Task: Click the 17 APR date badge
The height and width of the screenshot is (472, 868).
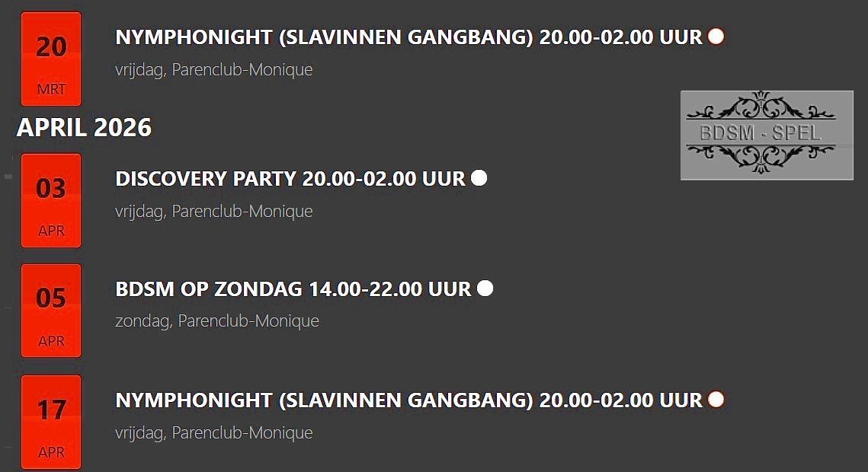Action: (x=51, y=422)
